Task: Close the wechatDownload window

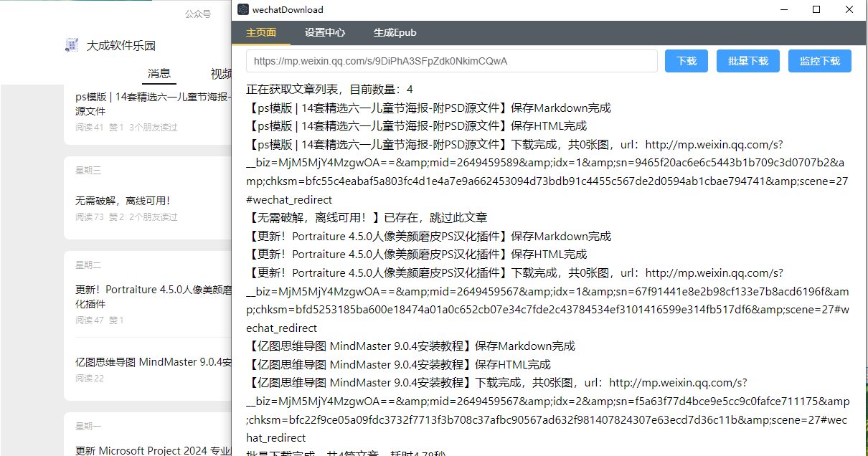Action: 849,10
